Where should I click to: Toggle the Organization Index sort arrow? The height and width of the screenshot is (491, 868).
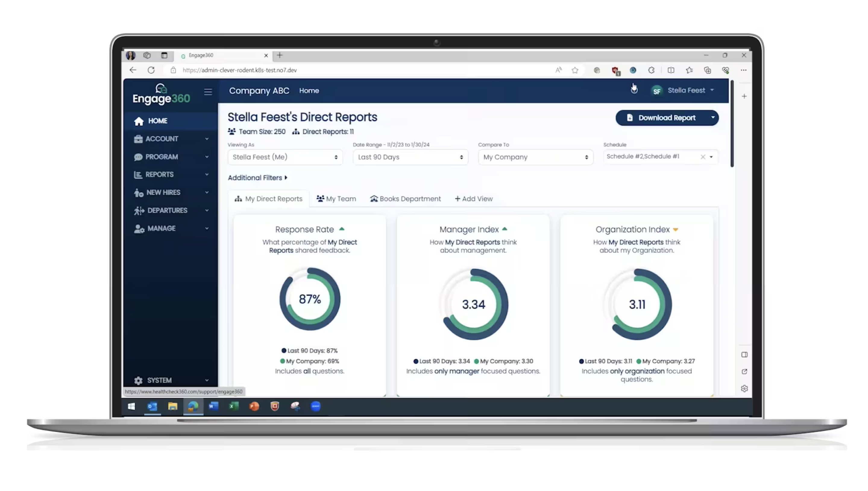click(x=675, y=229)
